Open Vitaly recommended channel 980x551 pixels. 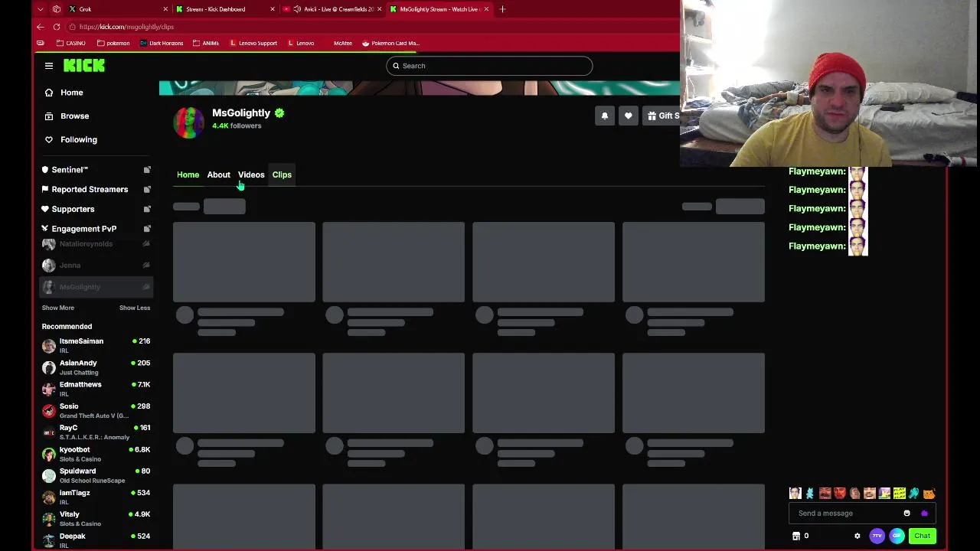click(x=96, y=519)
